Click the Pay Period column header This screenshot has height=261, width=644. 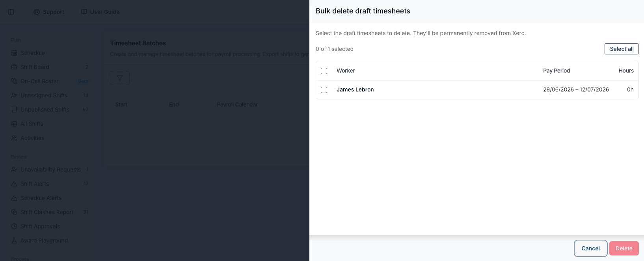(x=557, y=71)
